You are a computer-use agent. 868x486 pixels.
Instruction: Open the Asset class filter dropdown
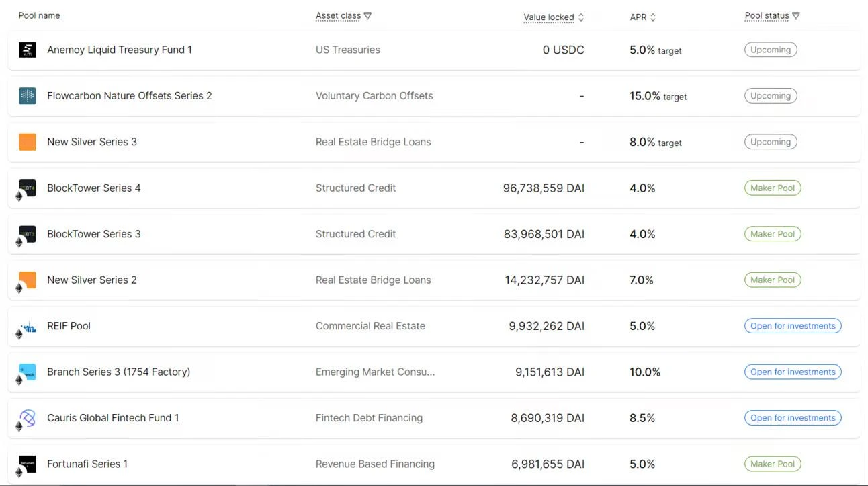(x=367, y=16)
